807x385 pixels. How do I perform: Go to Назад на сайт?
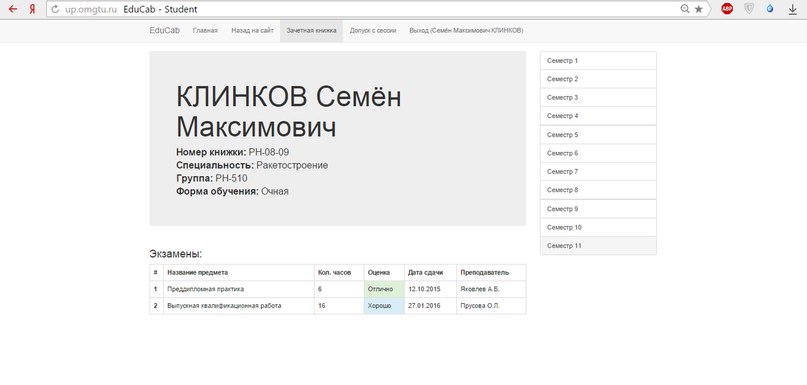point(252,31)
